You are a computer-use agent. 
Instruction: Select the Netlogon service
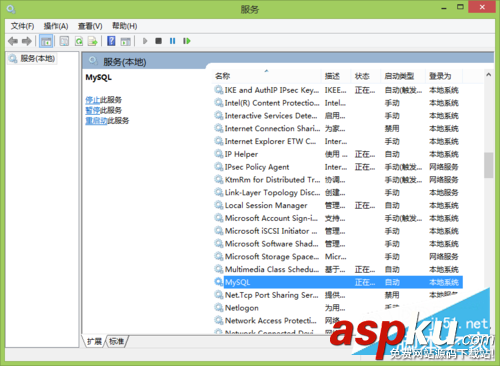[x=338, y=308]
